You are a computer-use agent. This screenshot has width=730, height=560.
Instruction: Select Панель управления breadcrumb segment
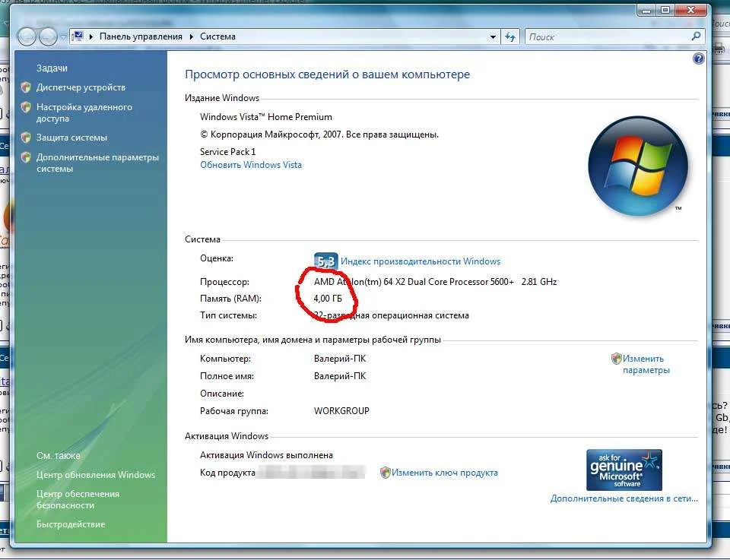(x=141, y=36)
